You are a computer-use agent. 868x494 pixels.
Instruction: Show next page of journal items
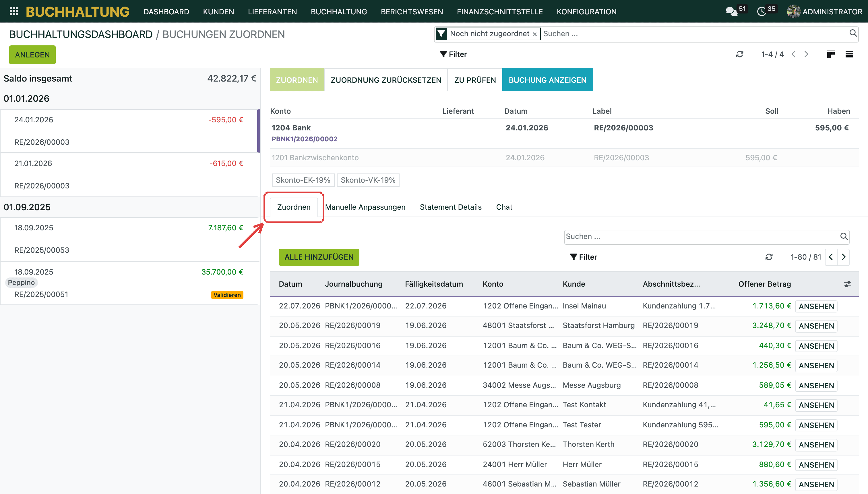click(x=844, y=257)
